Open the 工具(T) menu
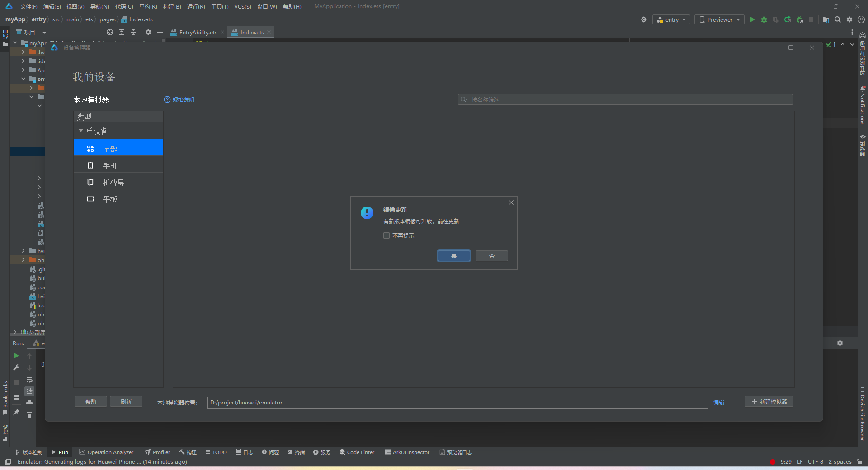868x470 pixels. pyautogui.click(x=220, y=6)
